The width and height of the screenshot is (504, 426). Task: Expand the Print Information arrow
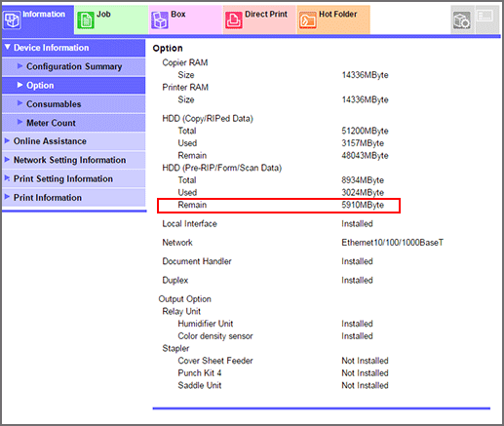coord(7,197)
